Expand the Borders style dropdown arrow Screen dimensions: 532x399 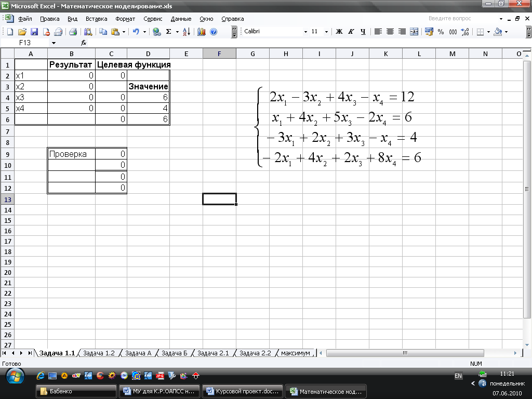488,32
